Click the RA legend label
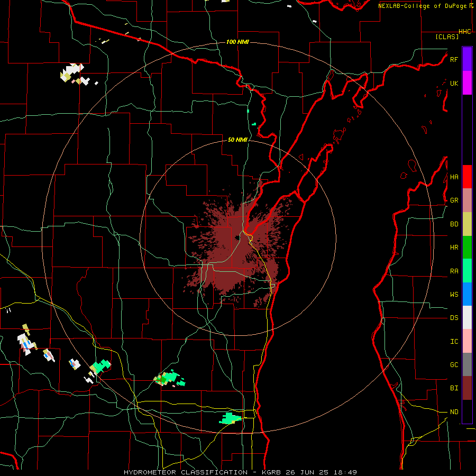 pyautogui.click(x=454, y=271)
